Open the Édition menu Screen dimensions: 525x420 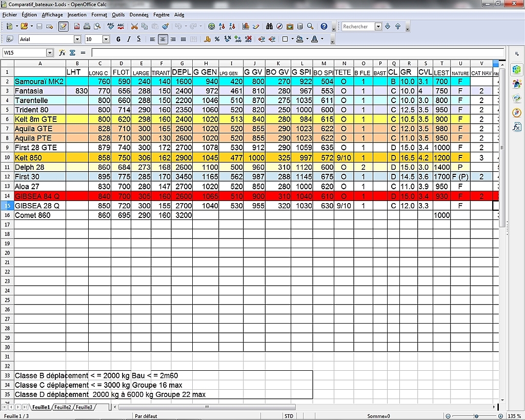pyautogui.click(x=29, y=15)
